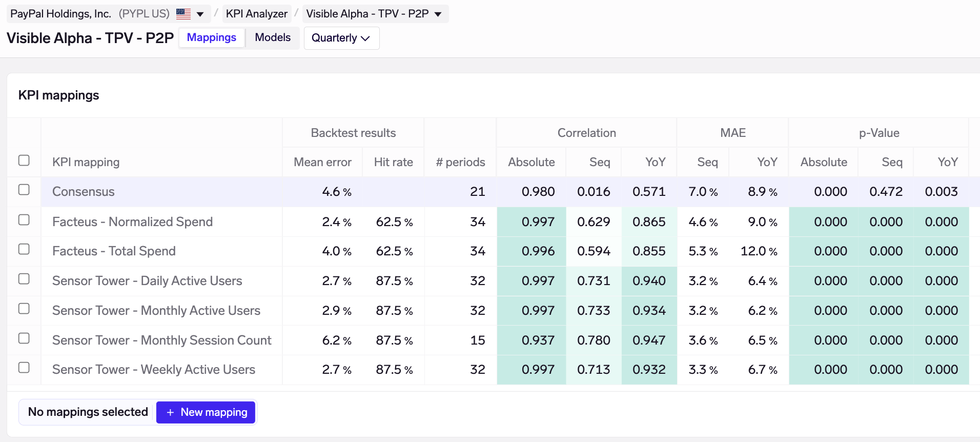The image size is (980, 442).
Task: Open Sensor Tower - Monthly Session Count mapping
Action: pyautogui.click(x=162, y=340)
